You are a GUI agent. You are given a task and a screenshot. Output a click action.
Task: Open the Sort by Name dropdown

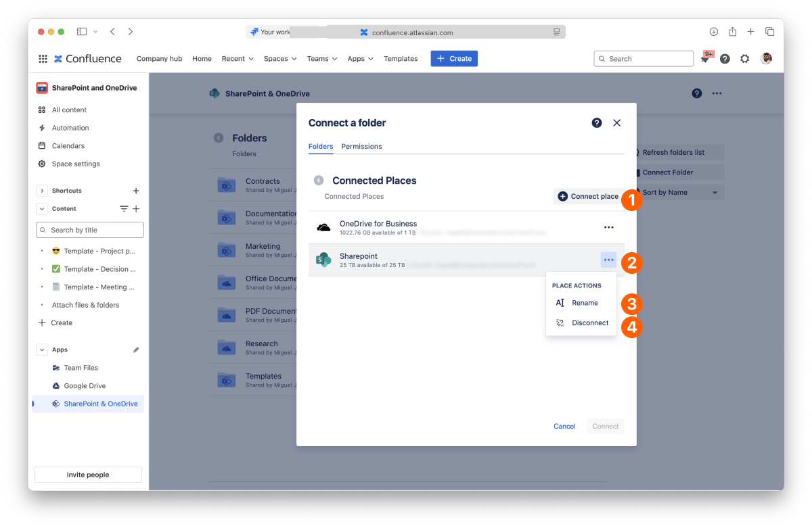(679, 193)
